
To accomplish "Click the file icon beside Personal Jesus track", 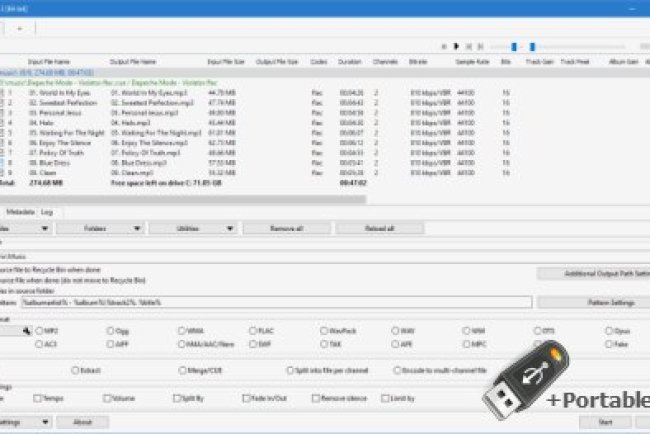I will point(4,114).
